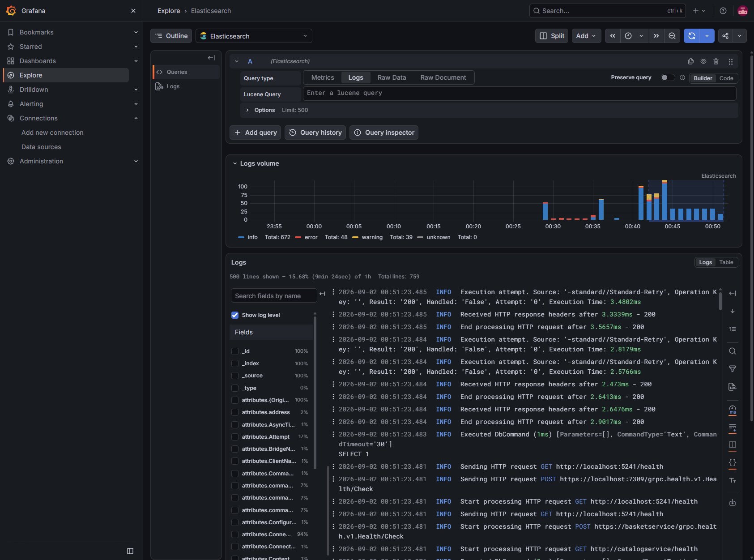Click the Grafana logo icon
Screen dimensions: 754x560
point(11,11)
